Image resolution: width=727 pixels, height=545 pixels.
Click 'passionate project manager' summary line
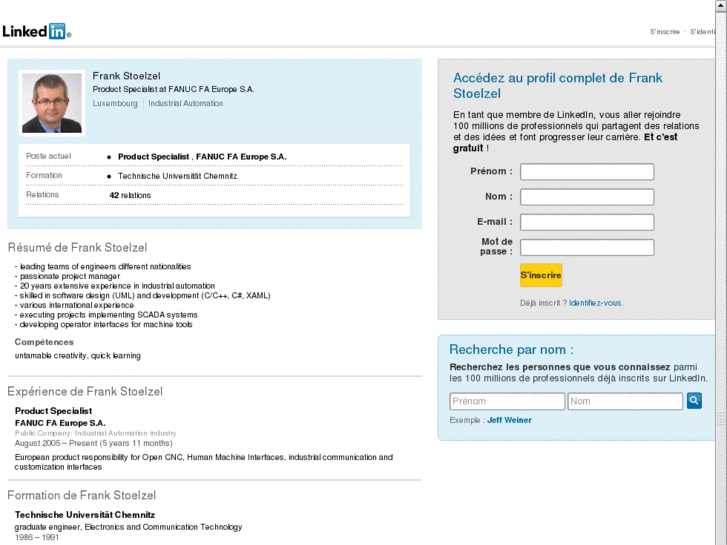(70, 276)
